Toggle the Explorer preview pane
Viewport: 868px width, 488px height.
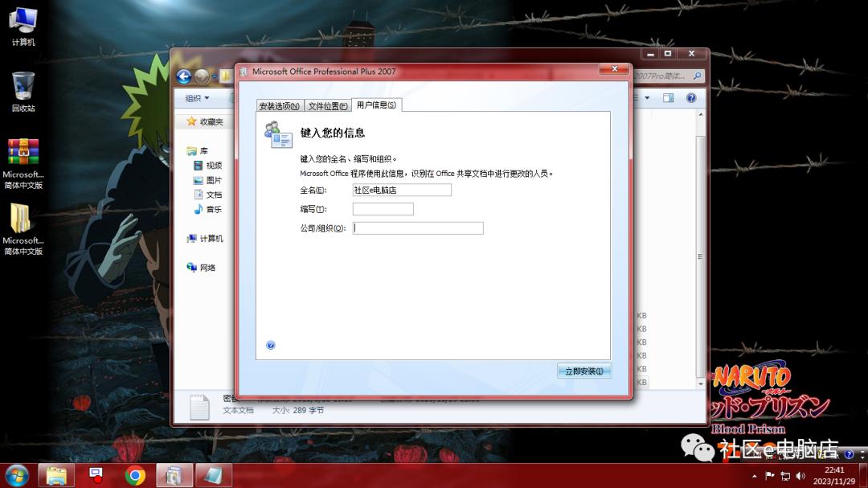pos(668,98)
